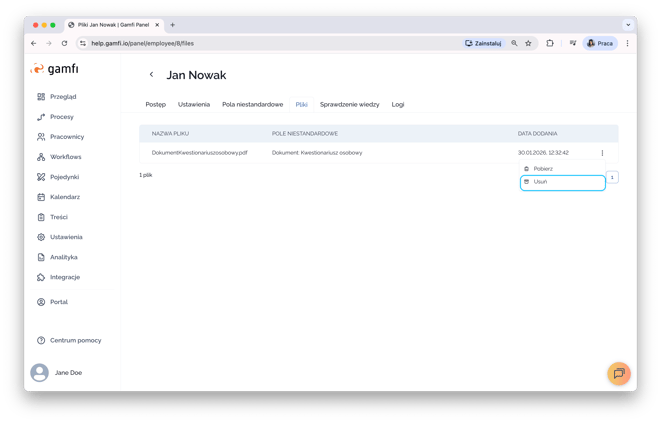Switch to the Sprawdzenie wiedzy tab
Image resolution: width=661 pixels, height=423 pixels.
click(349, 104)
